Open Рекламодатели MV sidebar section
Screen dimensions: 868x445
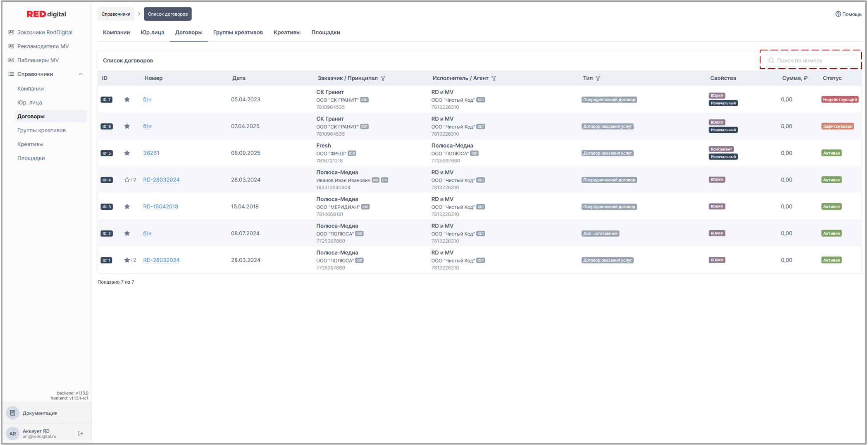coord(43,46)
